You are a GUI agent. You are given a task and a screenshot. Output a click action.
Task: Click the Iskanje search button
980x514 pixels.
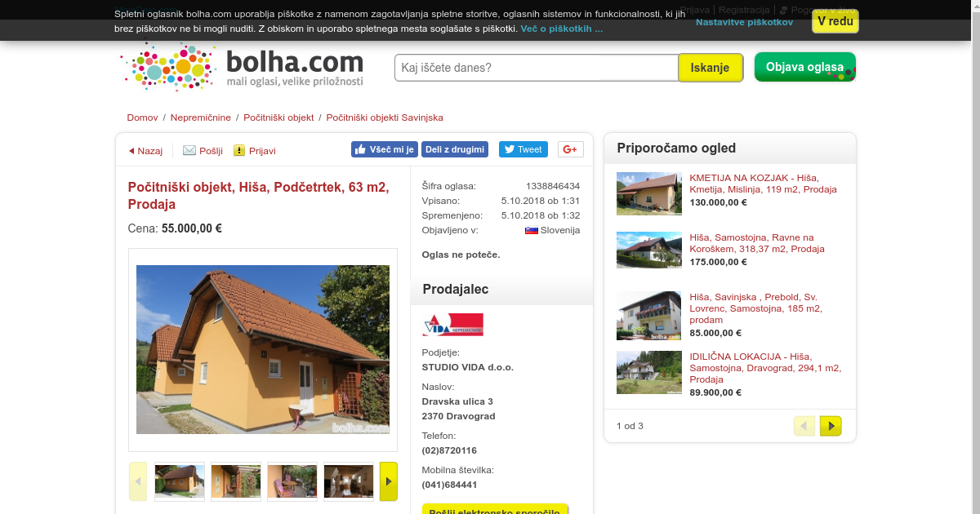[x=710, y=68]
